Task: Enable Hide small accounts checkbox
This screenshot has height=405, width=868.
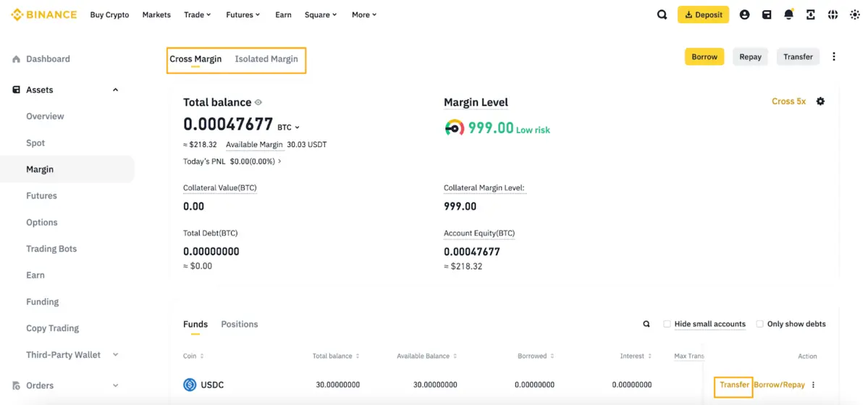Action: [667, 324]
